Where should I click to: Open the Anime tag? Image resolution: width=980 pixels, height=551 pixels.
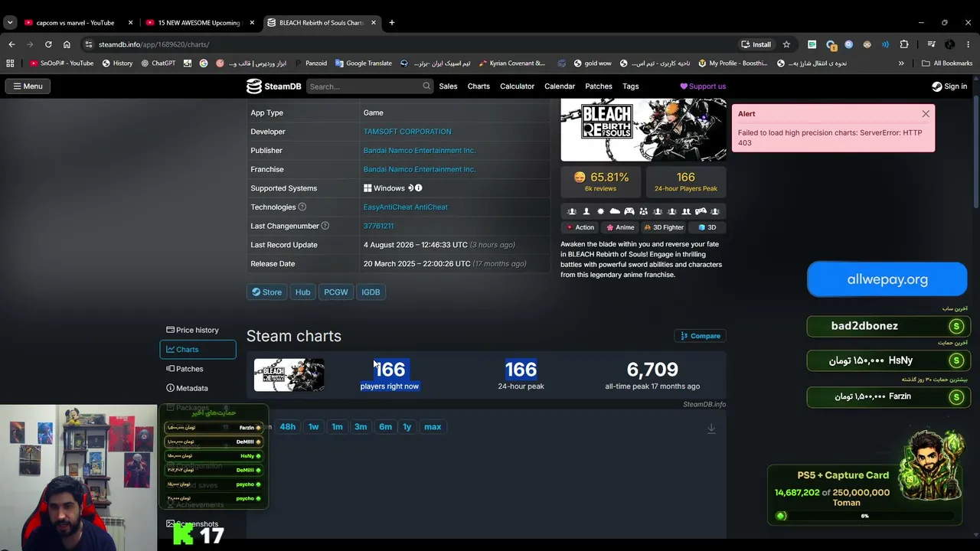coord(620,227)
